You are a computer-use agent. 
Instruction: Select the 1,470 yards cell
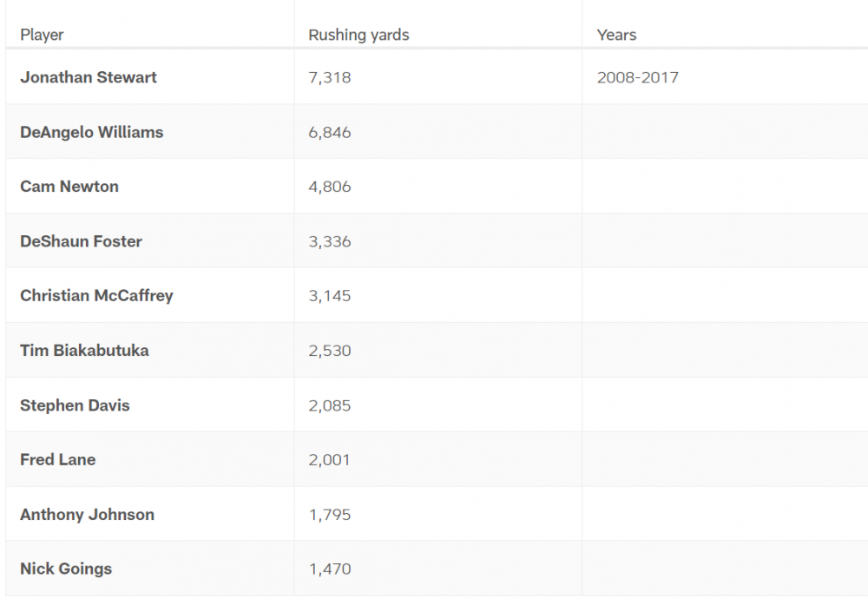(x=330, y=569)
